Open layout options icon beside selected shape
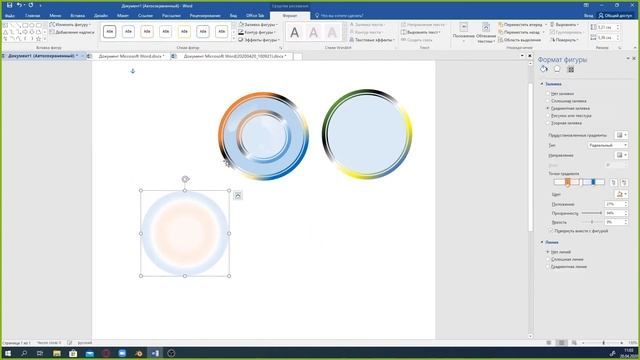 pyautogui.click(x=238, y=196)
